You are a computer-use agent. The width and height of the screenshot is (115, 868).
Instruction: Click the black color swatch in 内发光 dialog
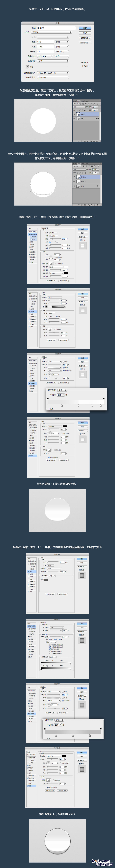click(47, 307)
